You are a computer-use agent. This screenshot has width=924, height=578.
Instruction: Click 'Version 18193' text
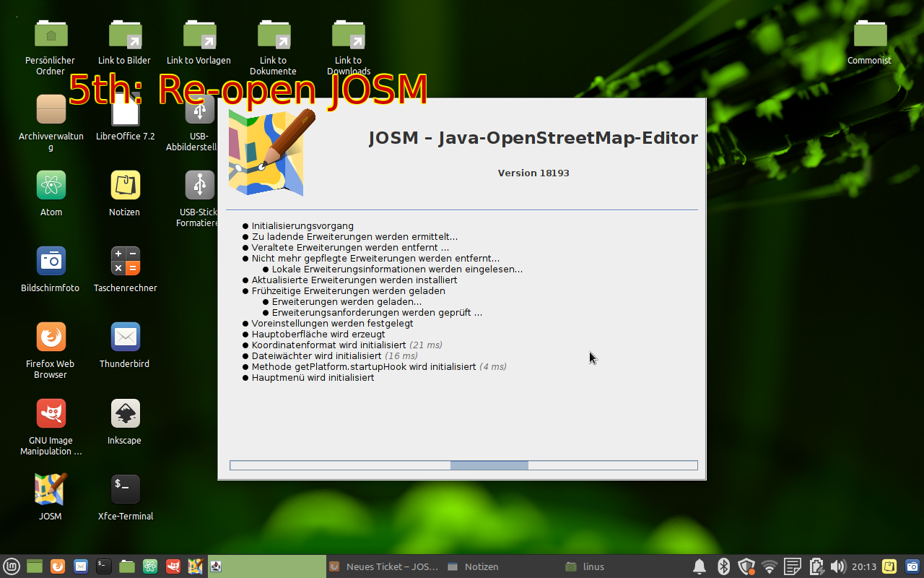point(533,173)
